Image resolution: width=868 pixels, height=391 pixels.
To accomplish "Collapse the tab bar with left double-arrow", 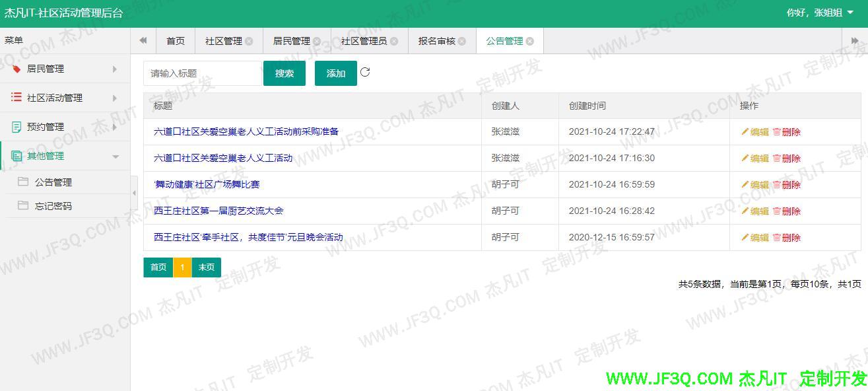I will point(143,40).
